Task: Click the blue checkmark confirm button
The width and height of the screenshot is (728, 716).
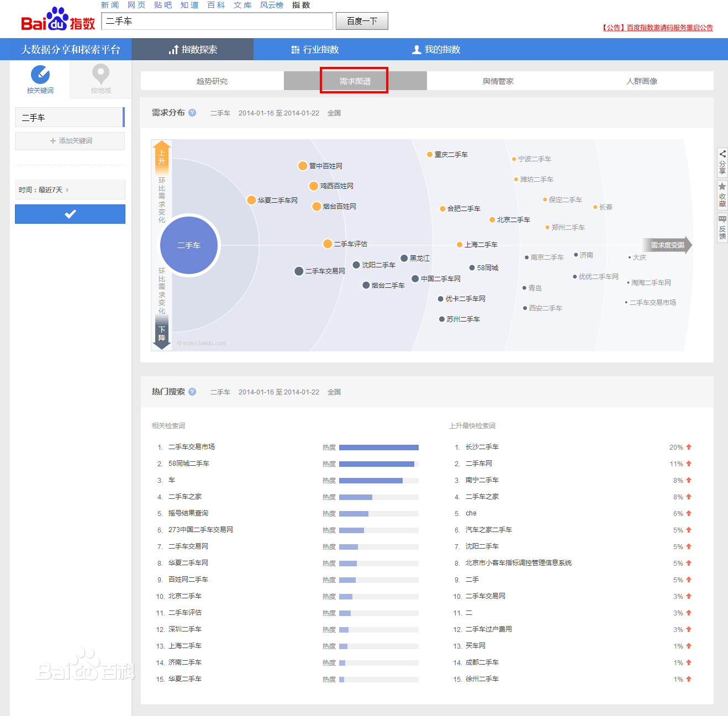Action: pyautogui.click(x=70, y=214)
